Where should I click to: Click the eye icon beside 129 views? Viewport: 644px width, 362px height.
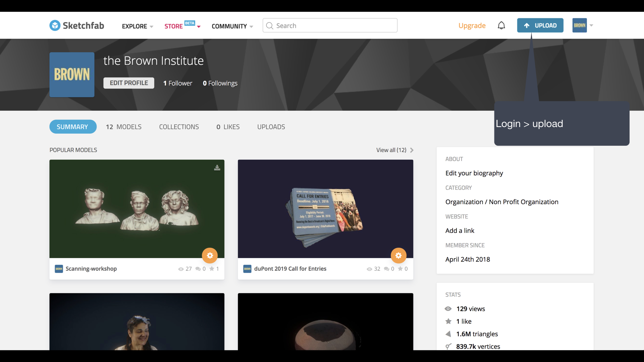[448, 309]
